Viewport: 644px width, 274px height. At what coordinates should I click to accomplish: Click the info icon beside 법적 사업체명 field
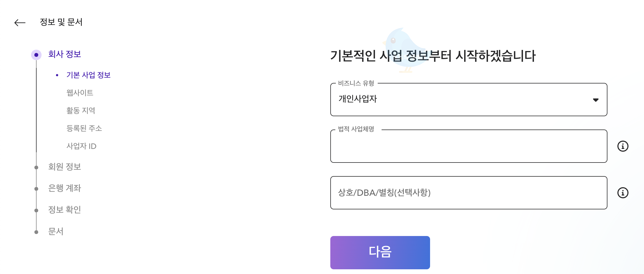point(623,146)
